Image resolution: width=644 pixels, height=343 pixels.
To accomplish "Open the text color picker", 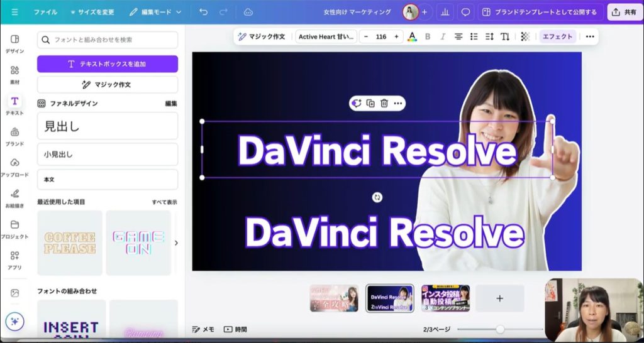I will coord(412,36).
